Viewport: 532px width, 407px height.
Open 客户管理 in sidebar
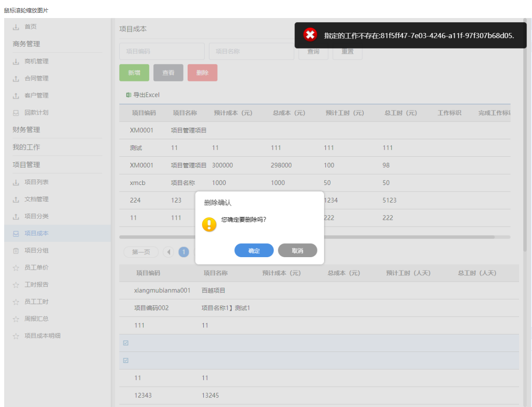tap(37, 95)
